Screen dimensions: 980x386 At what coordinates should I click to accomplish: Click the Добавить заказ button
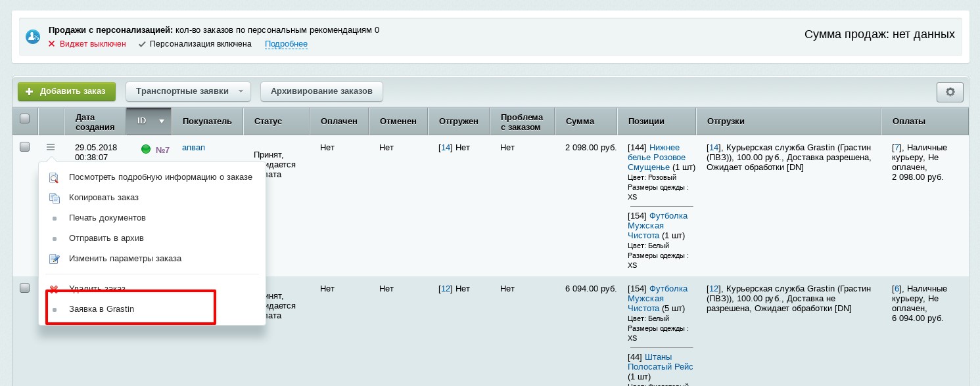(66, 91)
